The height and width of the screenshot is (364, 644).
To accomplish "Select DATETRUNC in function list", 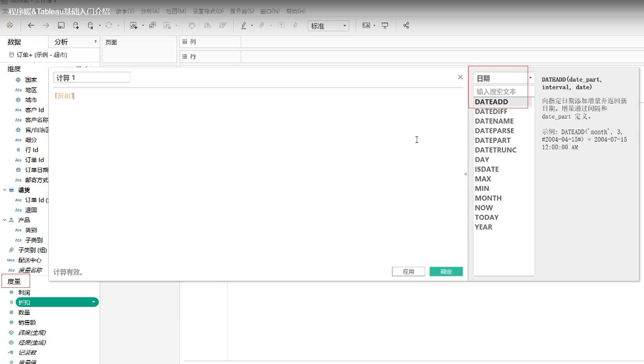I will 496,150.
